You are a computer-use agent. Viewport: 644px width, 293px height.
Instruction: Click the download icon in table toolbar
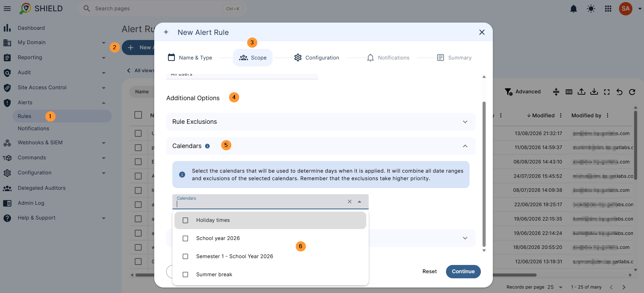[594, 92]
